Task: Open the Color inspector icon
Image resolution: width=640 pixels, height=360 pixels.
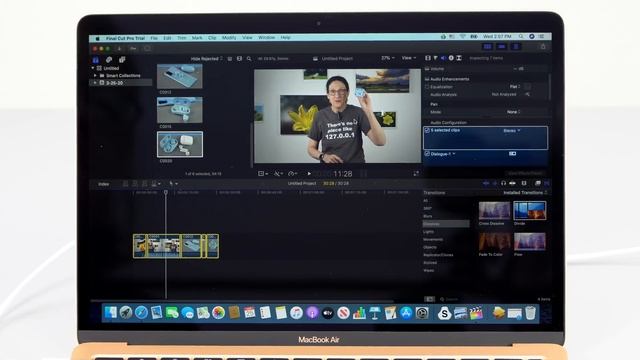Action: pos(436,58)
